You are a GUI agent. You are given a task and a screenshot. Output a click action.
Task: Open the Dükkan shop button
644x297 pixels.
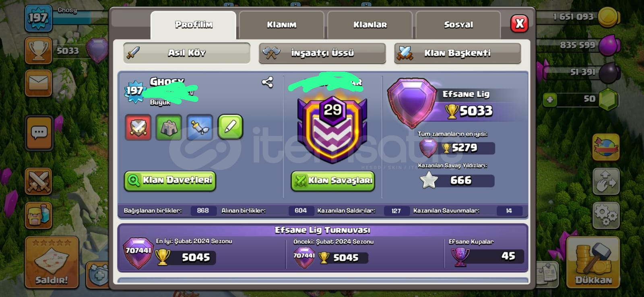pyautogui.click(x=593, y=262)
